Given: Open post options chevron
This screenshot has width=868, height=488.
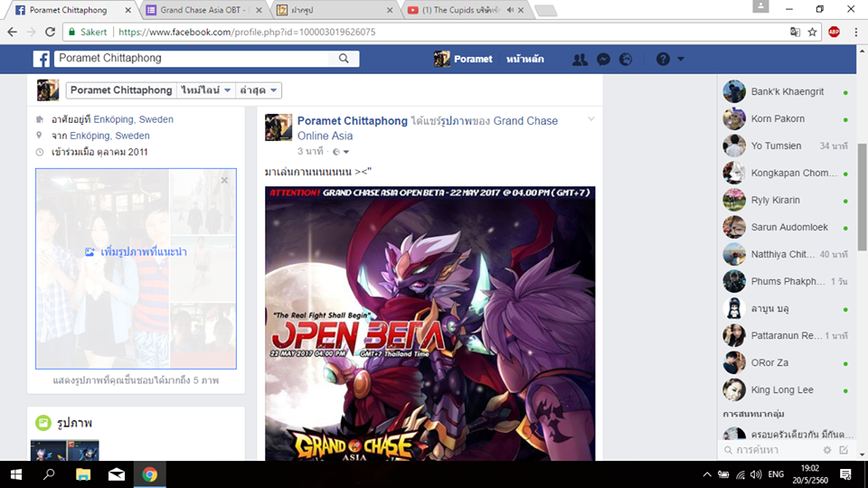Looking at the screenshot, I should tap(591, 119).
